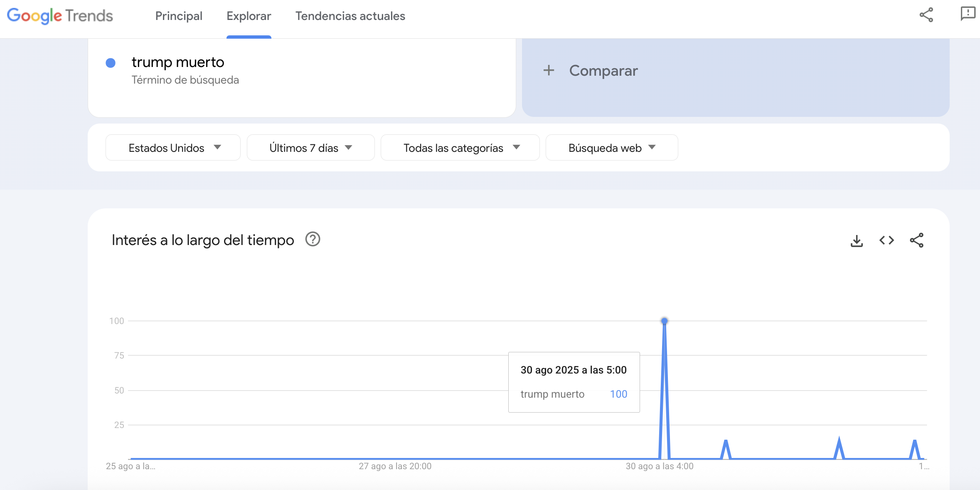Click the y-axis label 25
The width and height of the screenshot is (980, 490).
click(119, 425)
